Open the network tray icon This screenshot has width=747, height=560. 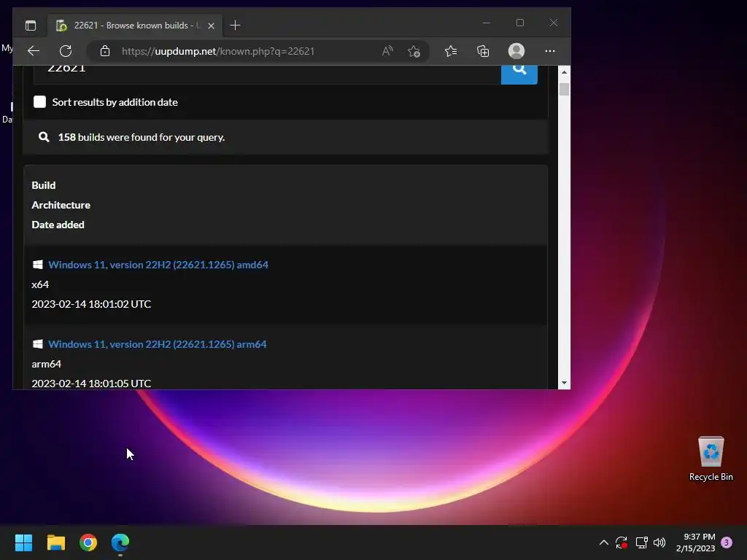click(x=641, y=542)
